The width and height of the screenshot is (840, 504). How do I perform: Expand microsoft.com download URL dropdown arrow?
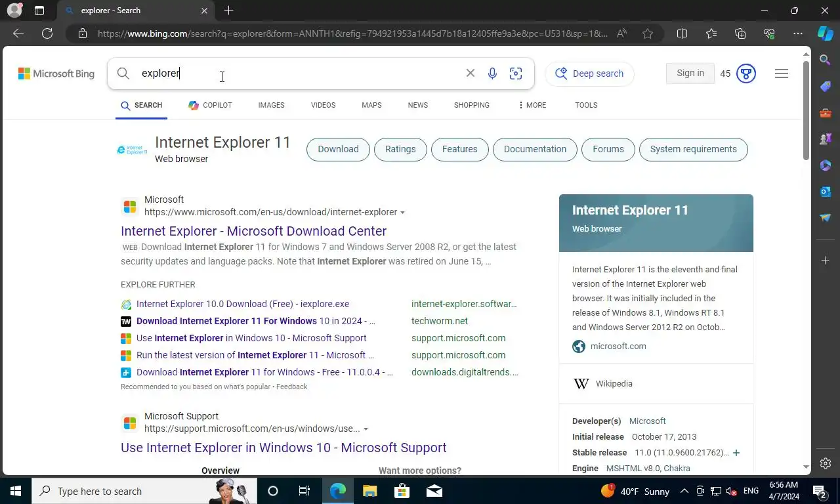tap(402, 213)
